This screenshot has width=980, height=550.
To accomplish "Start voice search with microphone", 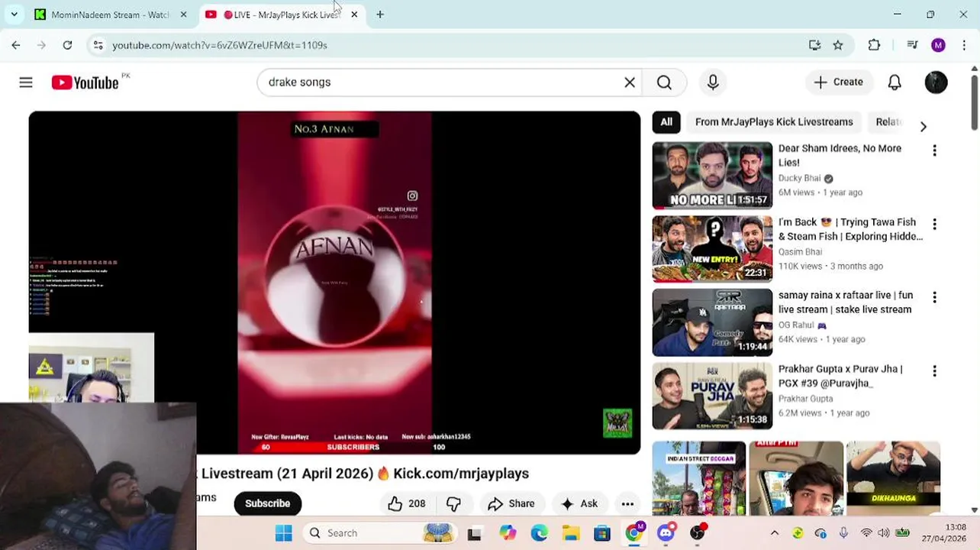I will click(x=713, y=82).
